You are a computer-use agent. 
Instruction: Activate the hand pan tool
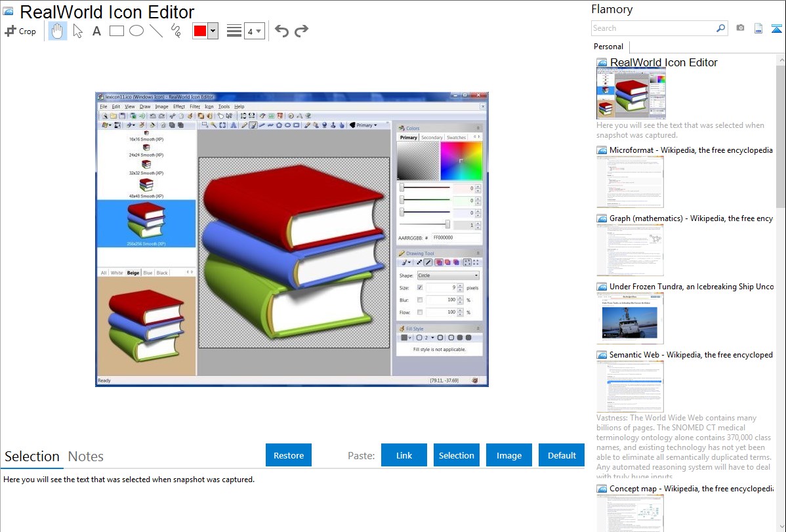pyautogui.click(x=58, y=31)
